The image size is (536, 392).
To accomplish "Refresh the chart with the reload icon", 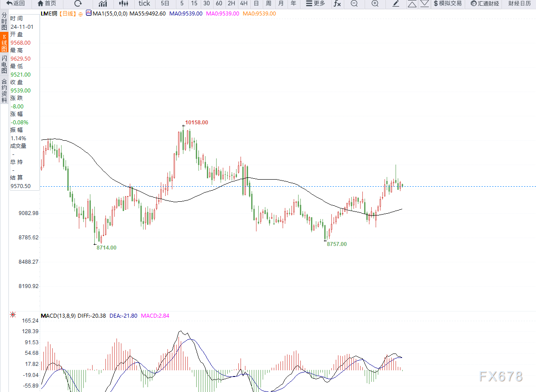I will [x=78, y=4].
